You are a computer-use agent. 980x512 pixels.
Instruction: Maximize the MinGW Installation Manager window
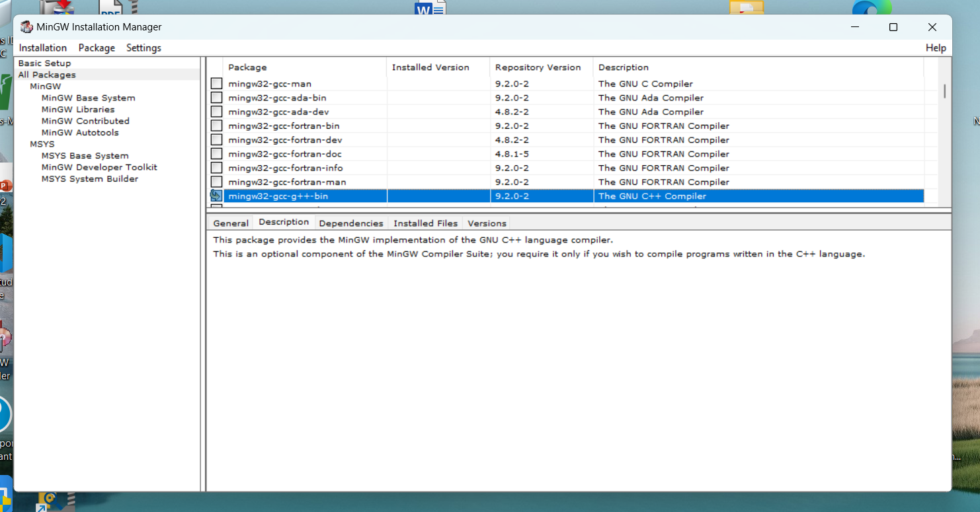(x=893, y=27)
